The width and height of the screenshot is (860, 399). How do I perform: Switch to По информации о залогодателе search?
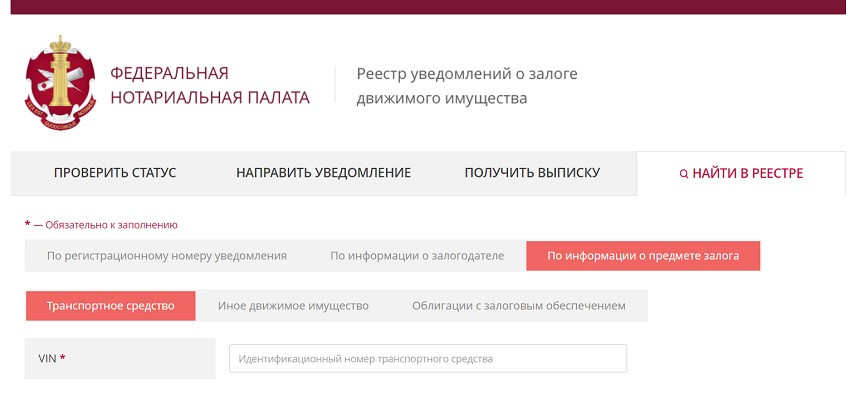click(x=417, y=256)
